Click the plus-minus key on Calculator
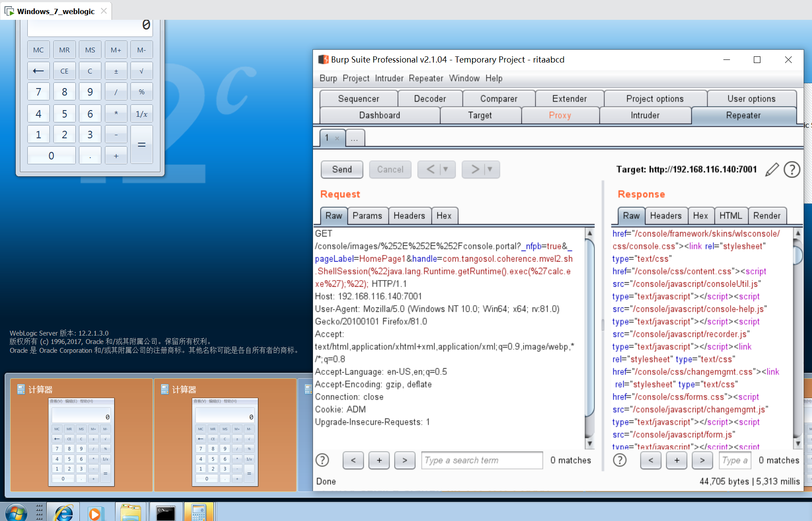The width and height of the screenshot is (812, 521). (116, 71)
